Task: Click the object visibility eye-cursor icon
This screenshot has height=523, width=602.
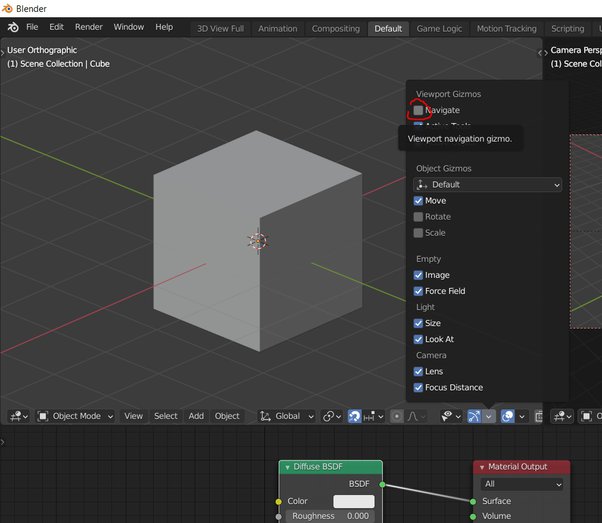Action: [447, 416]
